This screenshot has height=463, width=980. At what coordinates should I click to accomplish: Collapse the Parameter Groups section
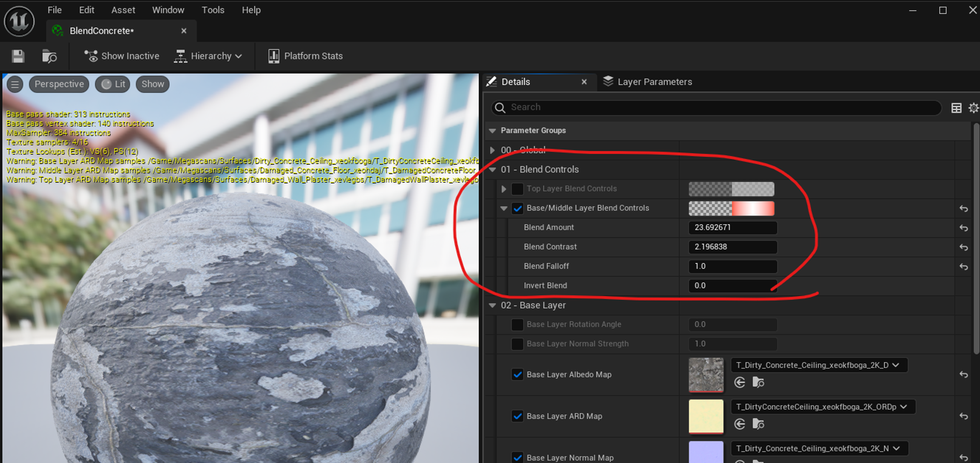coord(492,130)
